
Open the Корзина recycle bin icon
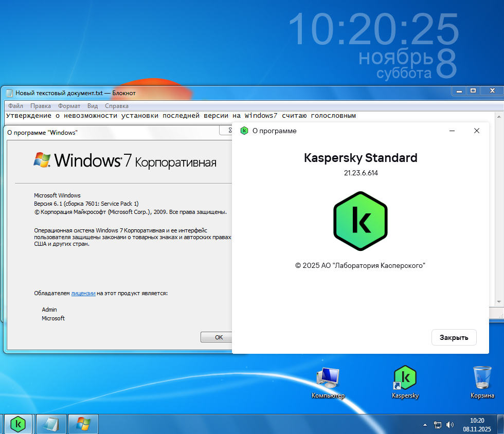coord(482,382)
